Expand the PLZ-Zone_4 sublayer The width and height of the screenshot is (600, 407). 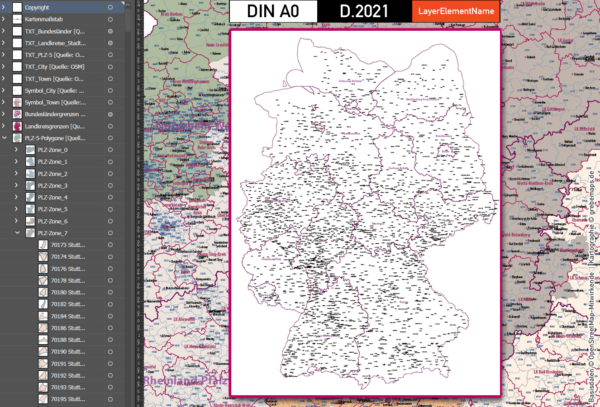click(16, 197)
